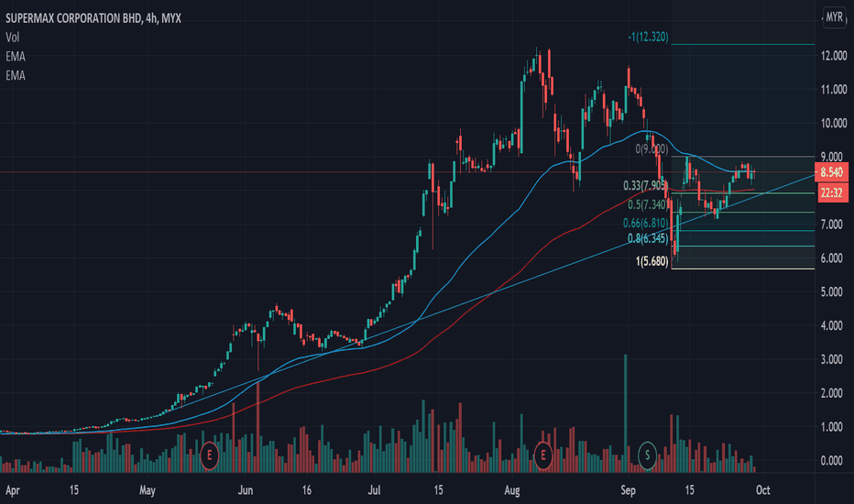Click the Apr label on time axis
Viewport: 854px width, 504px height.
13,490
